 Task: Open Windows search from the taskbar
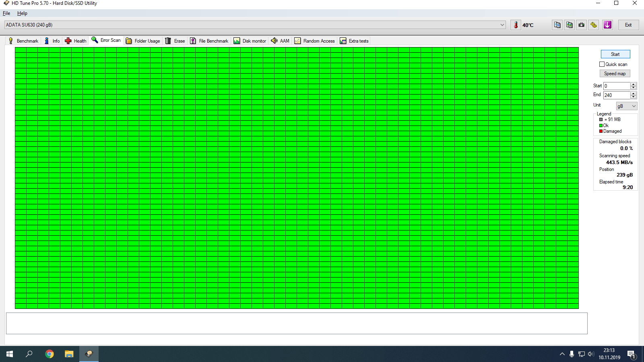29,354
